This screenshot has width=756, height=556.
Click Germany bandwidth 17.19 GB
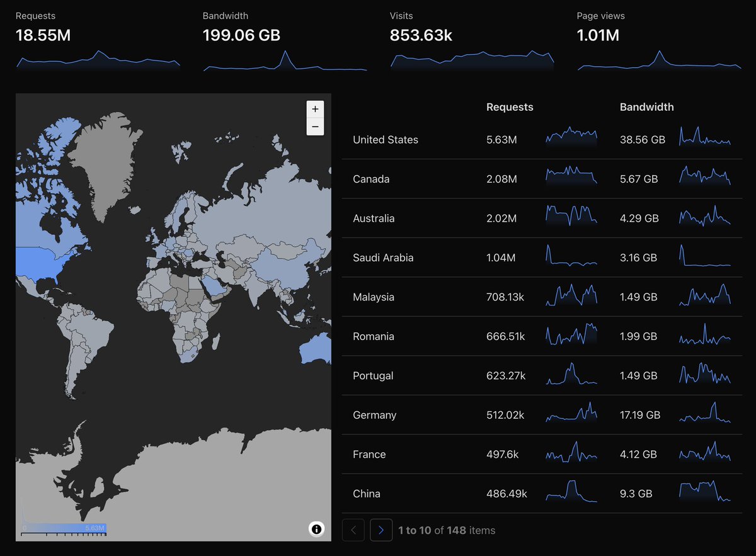coord(640,415)
